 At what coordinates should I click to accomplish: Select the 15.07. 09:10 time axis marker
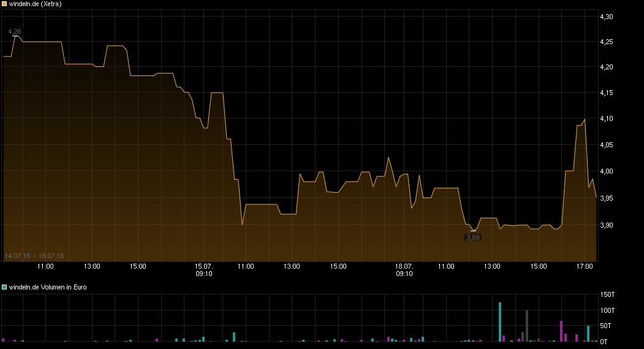coord(204,270)
